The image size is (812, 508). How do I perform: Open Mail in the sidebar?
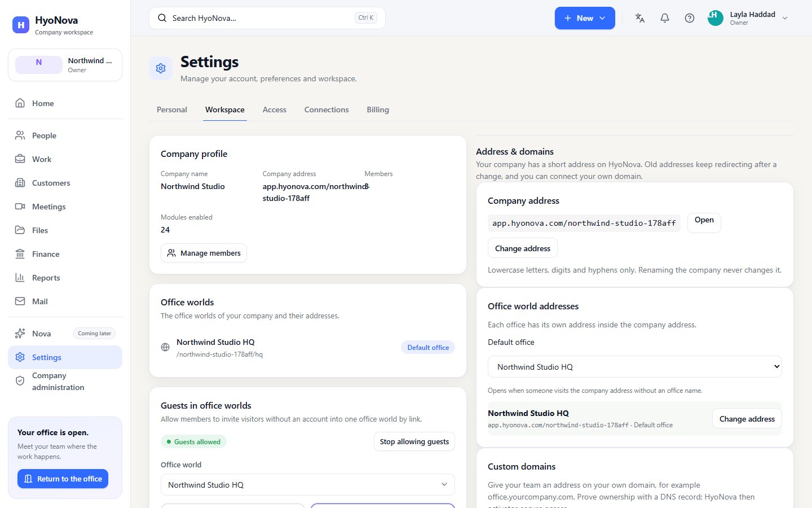[65, 301]
